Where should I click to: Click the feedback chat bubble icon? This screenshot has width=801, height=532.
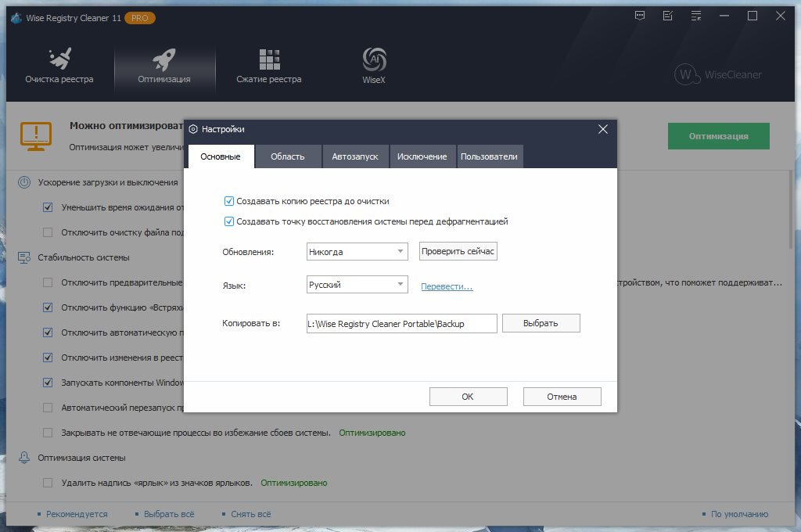pos(641,16)
